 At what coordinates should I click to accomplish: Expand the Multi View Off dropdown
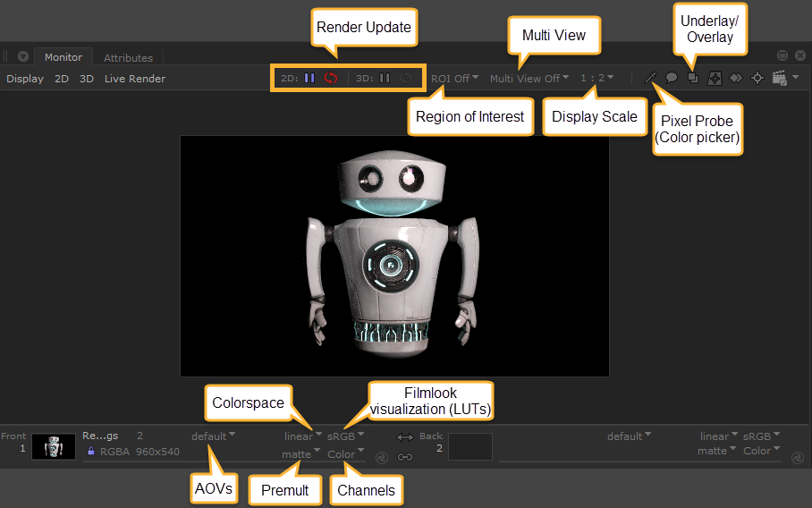click(529, 78)
